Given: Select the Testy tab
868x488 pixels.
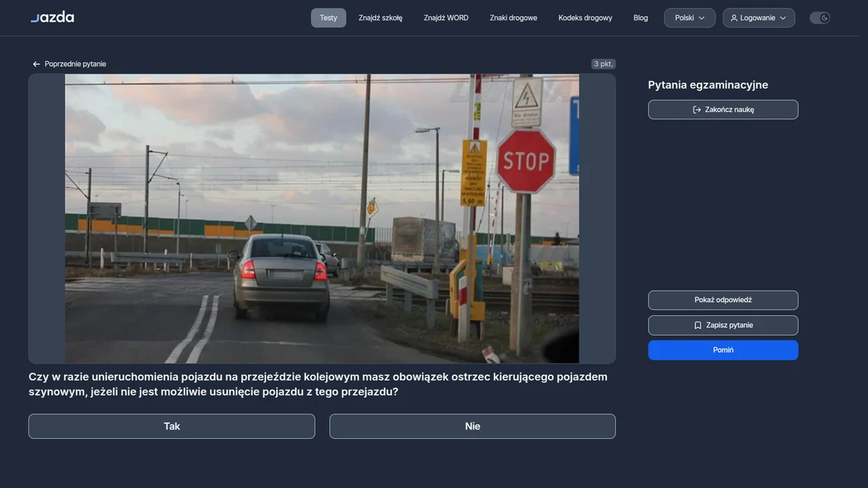Looking at the screenshot, I should tap(328, 18).
